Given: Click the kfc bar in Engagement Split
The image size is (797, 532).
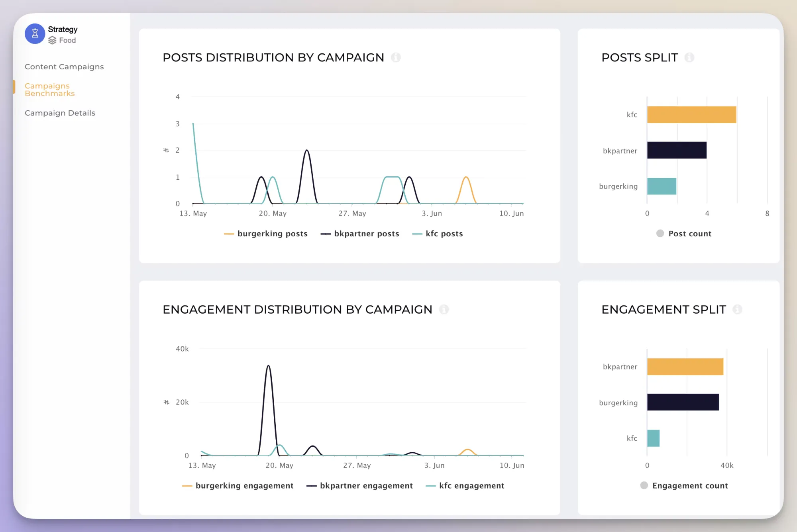Looking at the screenshot, I should (x=653, y=438).
